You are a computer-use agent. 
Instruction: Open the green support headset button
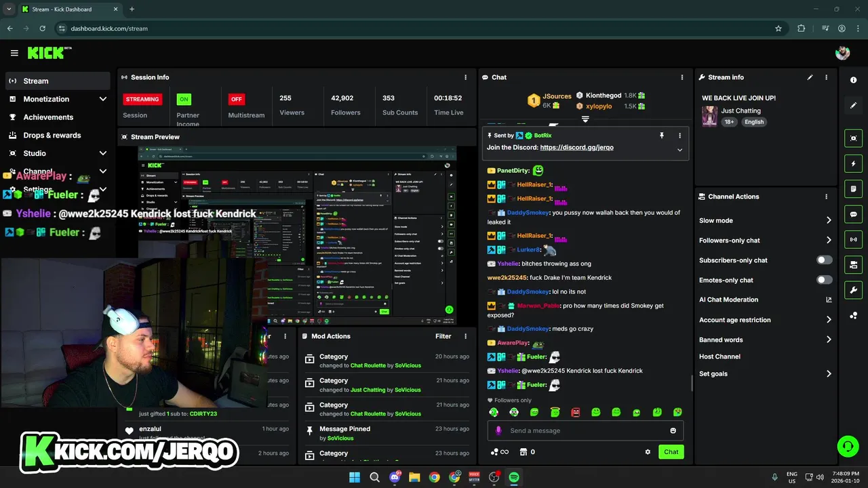[848, 446]
